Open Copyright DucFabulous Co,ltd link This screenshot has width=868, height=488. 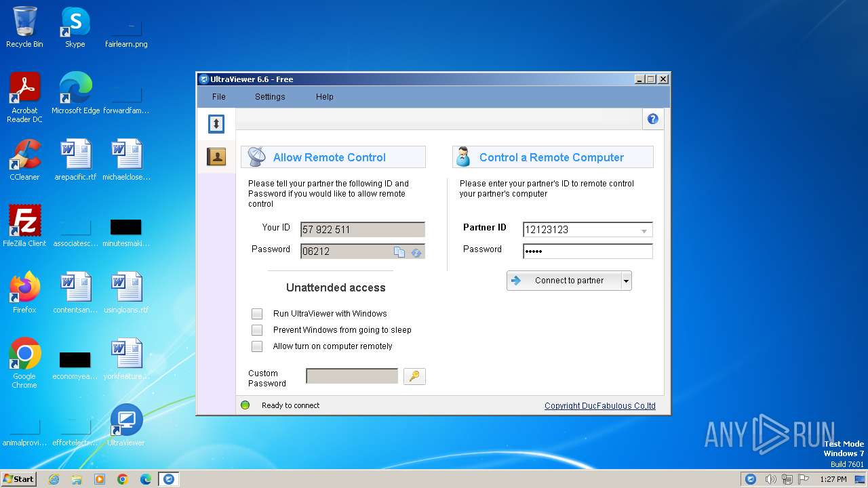coord(600,406)
